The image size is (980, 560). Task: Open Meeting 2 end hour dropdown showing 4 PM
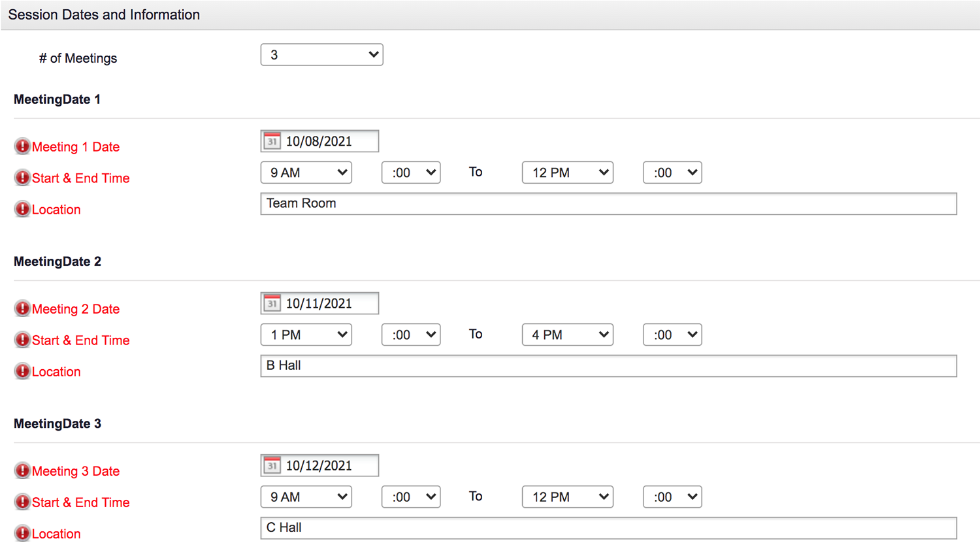click(567, 335)
